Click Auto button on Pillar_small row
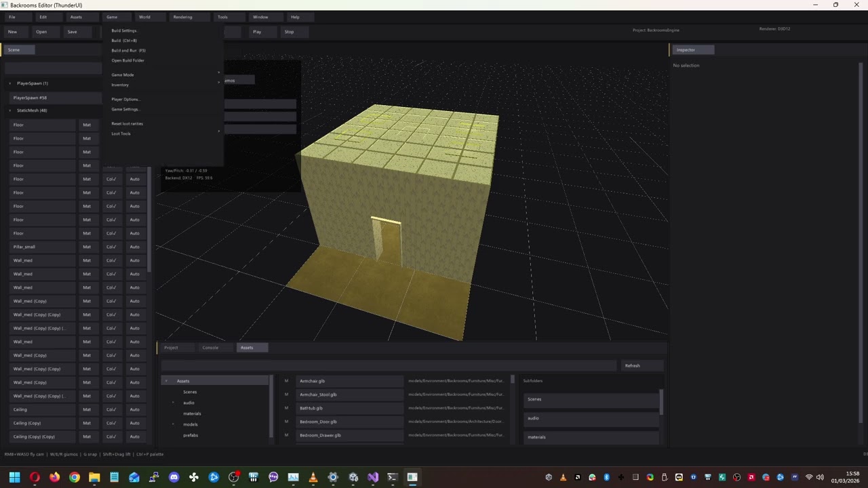 (x=135, y=247)
